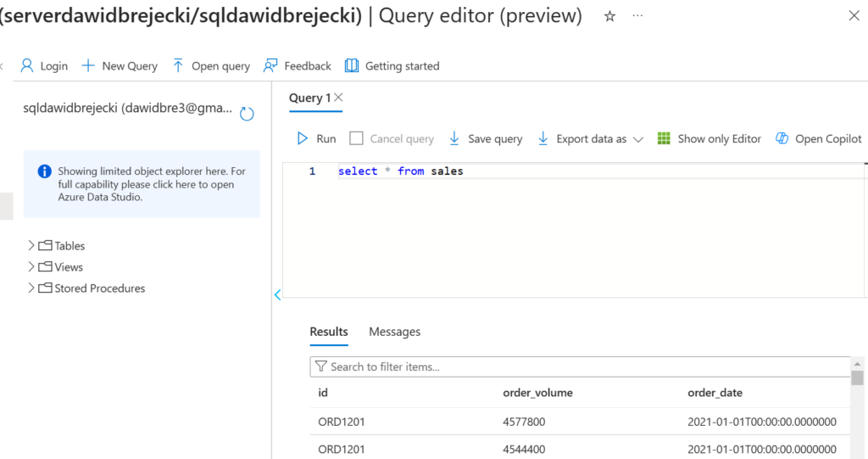Close the Query 1 tab
This screenshot has height=459, width=868.
(338, 98)
